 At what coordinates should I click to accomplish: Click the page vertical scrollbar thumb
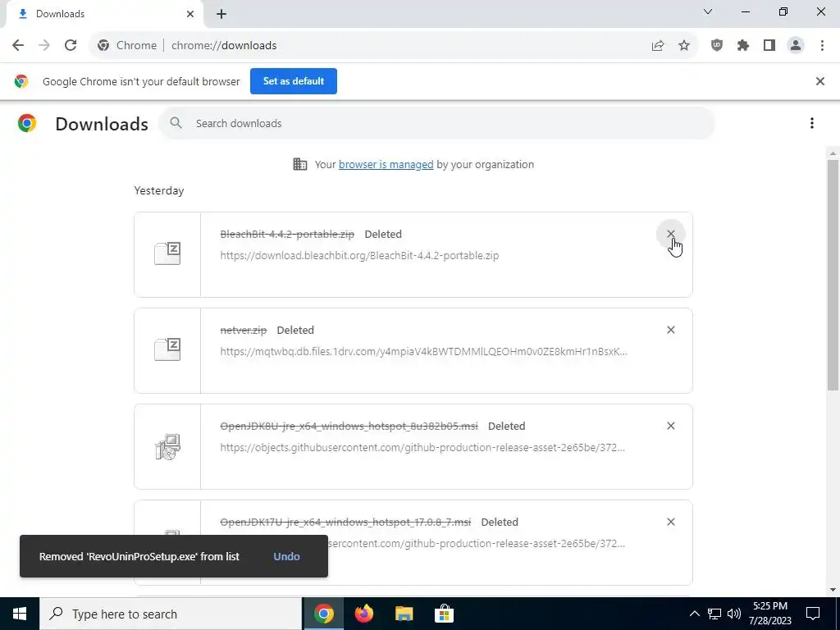click(833, 275)
